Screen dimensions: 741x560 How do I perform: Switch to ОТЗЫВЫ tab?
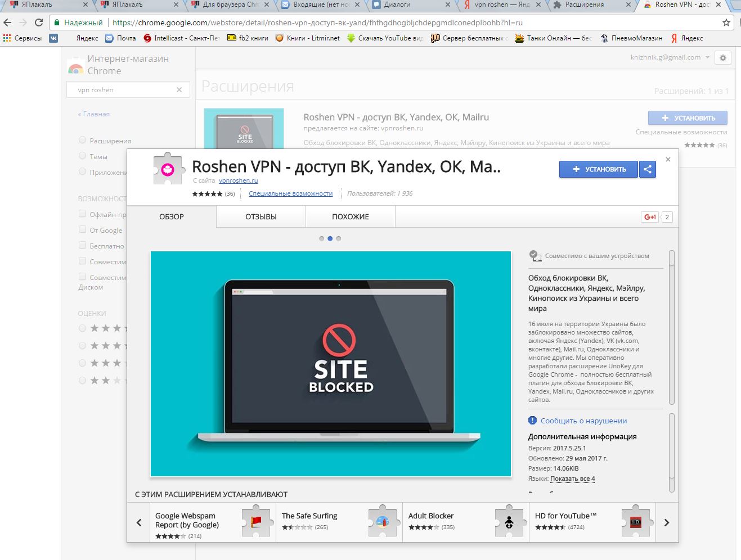(x=261, y=216)
